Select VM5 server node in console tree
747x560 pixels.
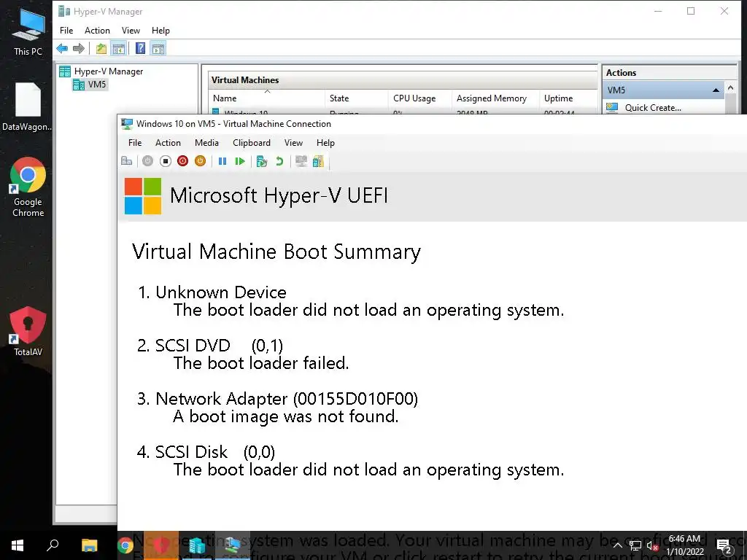90,85
